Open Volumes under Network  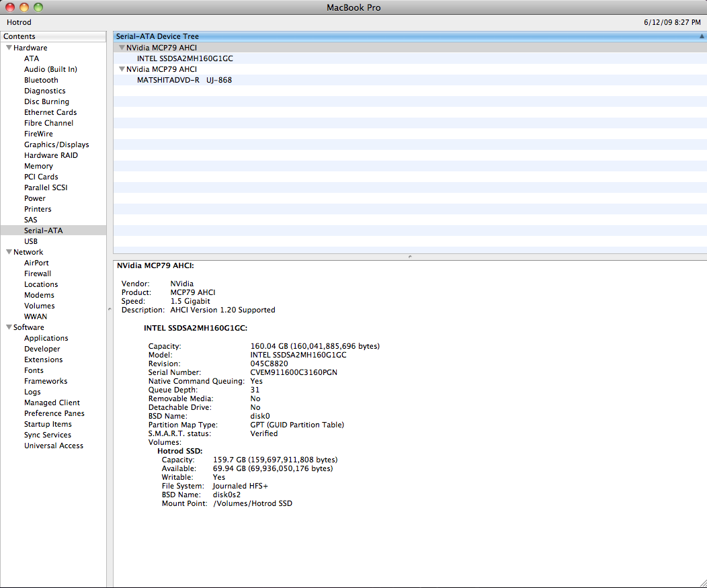[x=39, y=306]
